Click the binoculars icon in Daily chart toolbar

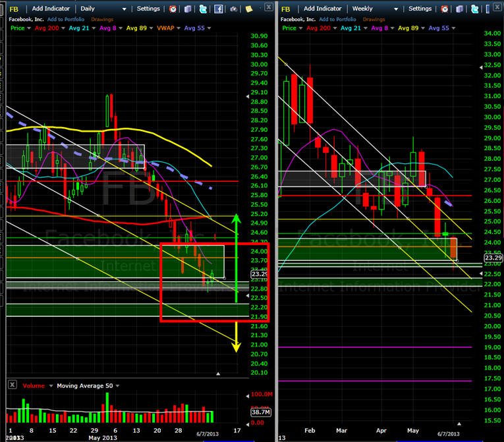click(234, 9)
